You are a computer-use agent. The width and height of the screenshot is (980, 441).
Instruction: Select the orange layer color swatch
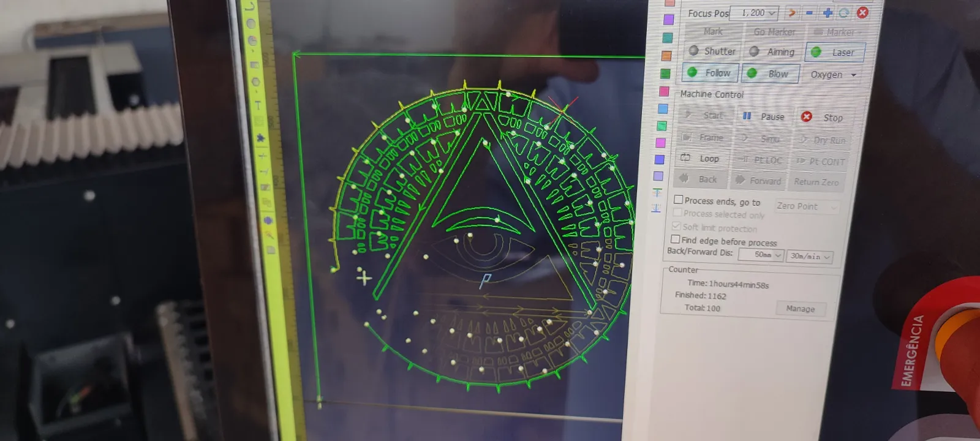666,56
